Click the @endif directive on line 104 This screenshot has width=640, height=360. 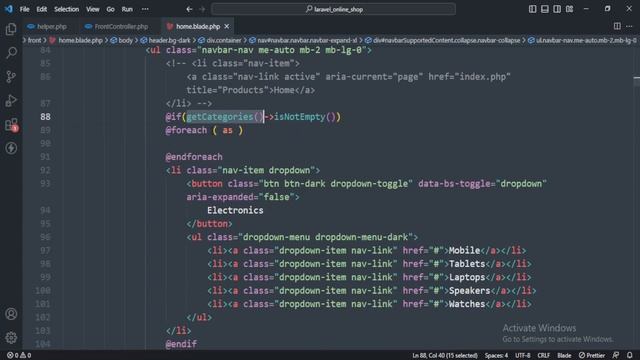click(x=181, y=344)
